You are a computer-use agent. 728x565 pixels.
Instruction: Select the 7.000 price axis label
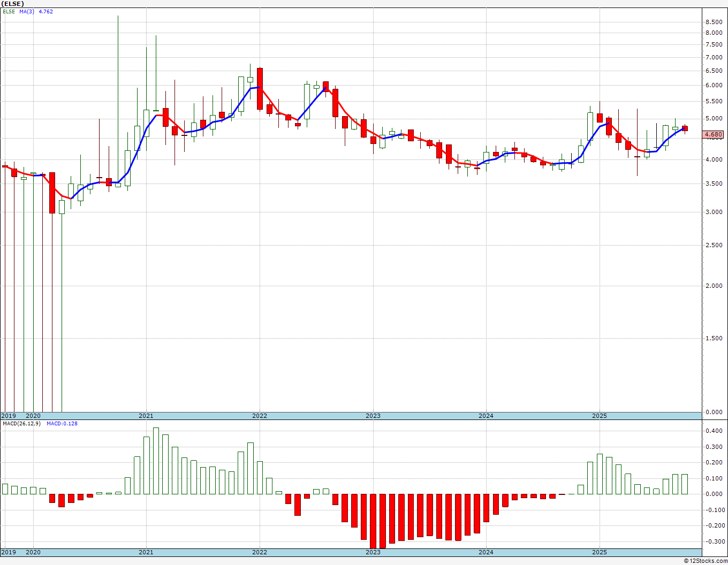click(714, 57)
